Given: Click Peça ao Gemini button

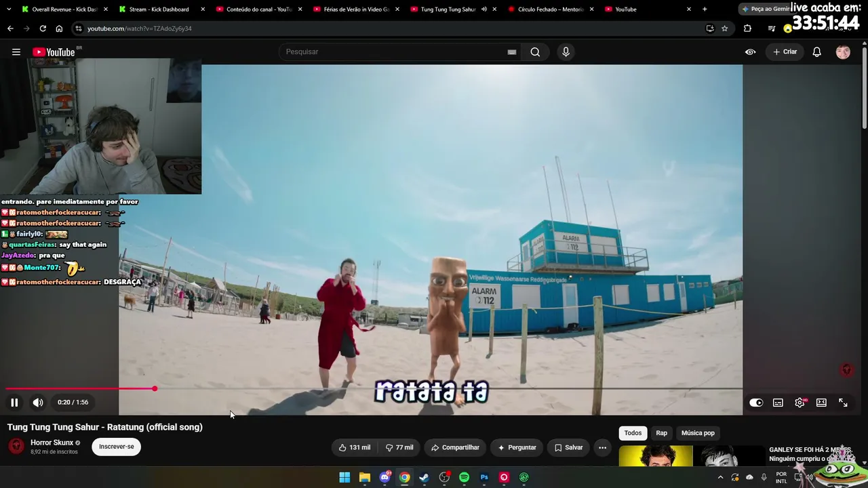Looking at the screenshot, I should click(765, 9).
